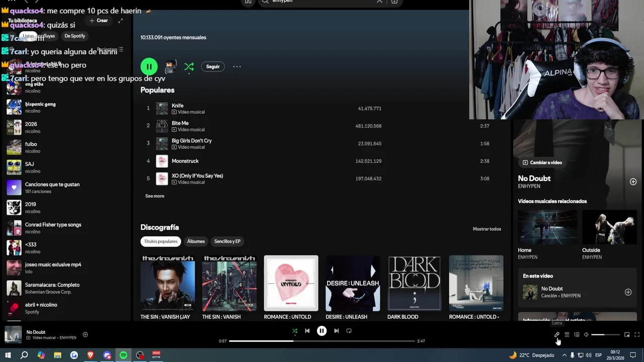Enter full screen player mode

click(x=637, y=334)
